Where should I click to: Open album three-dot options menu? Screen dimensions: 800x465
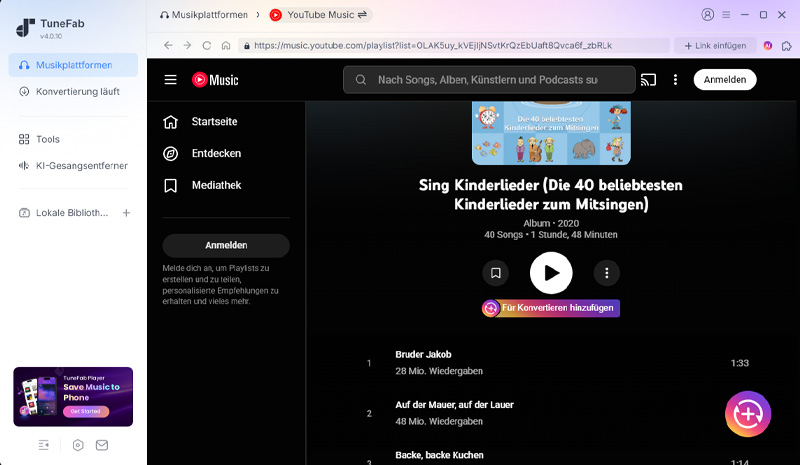point(607,273)
